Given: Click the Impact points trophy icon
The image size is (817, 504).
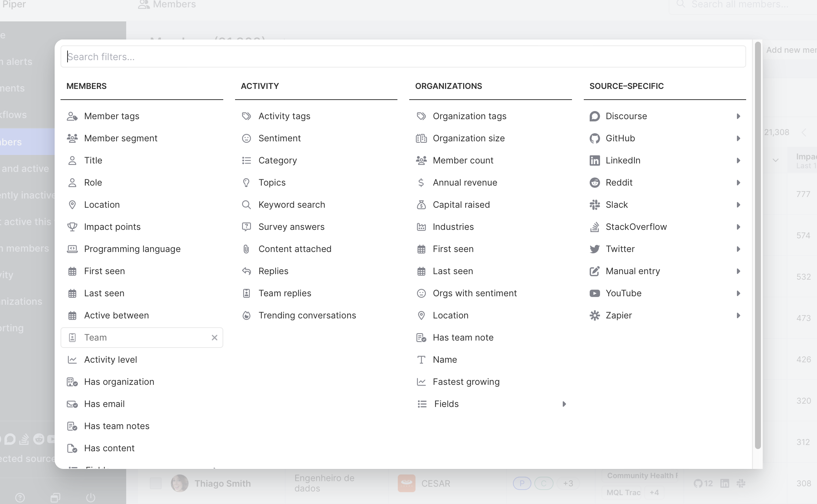Looking at the screenshot, I should (72, 227).
